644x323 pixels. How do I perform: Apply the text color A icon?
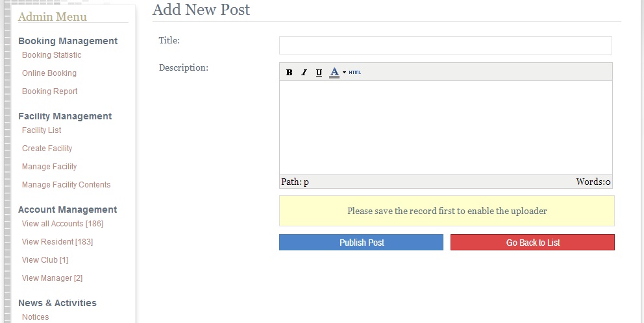click(334, 72)
